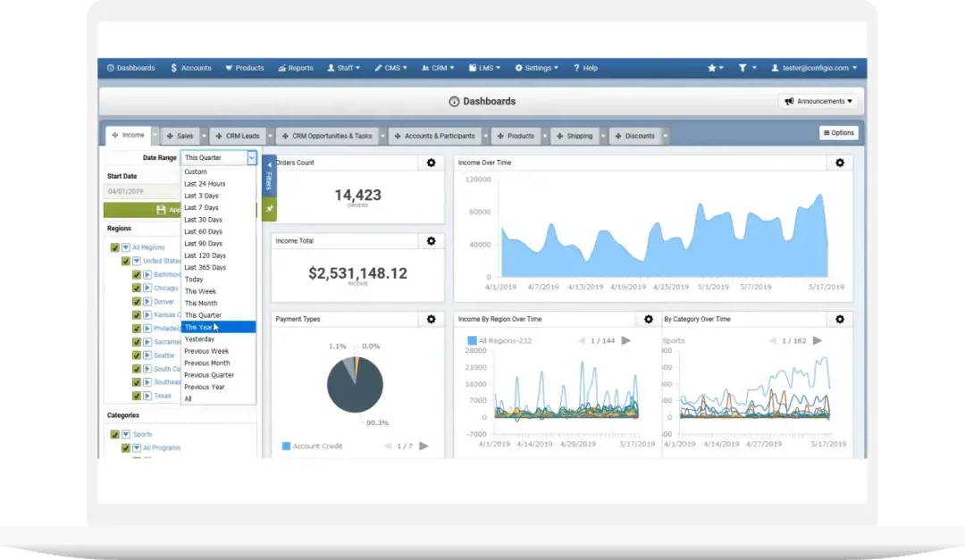Collapse the blue Filters side handle

[x=269, y=177]
